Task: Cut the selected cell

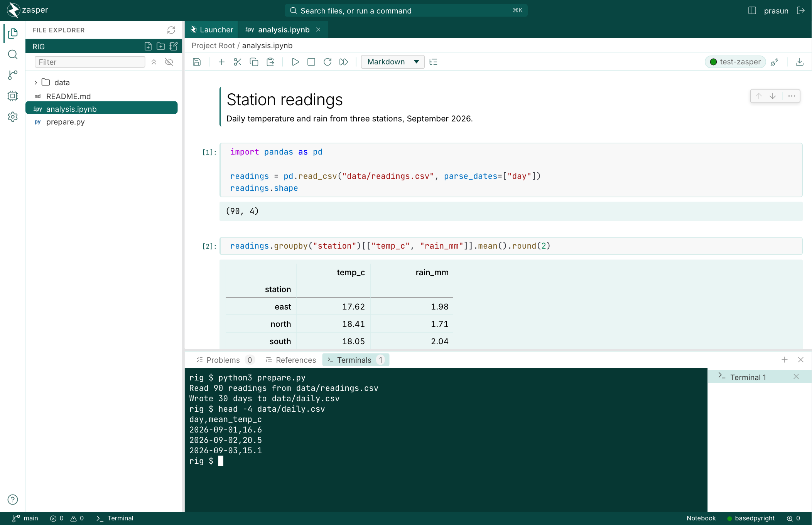Action: (238, 62)
